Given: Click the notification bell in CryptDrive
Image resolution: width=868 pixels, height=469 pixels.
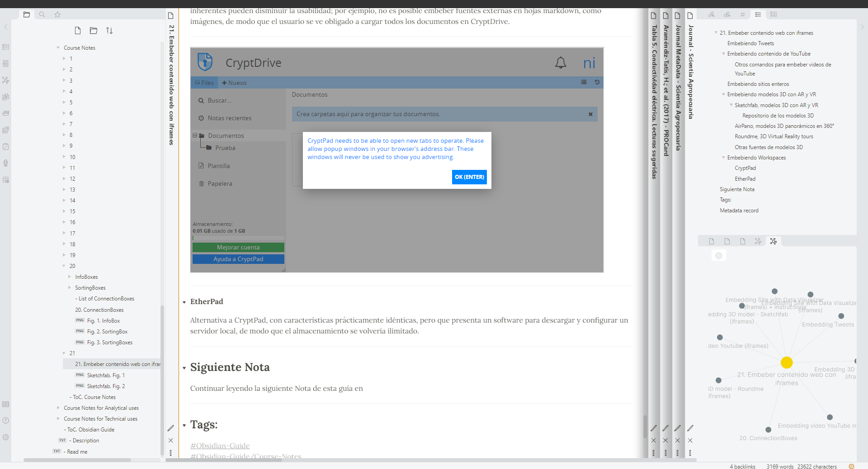Looking at the screenshot, I should point(561,63).
